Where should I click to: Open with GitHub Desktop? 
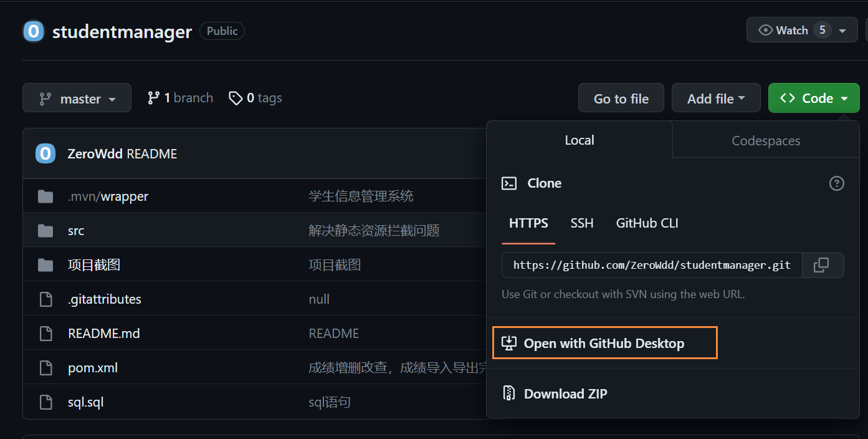tap(604, 343)
